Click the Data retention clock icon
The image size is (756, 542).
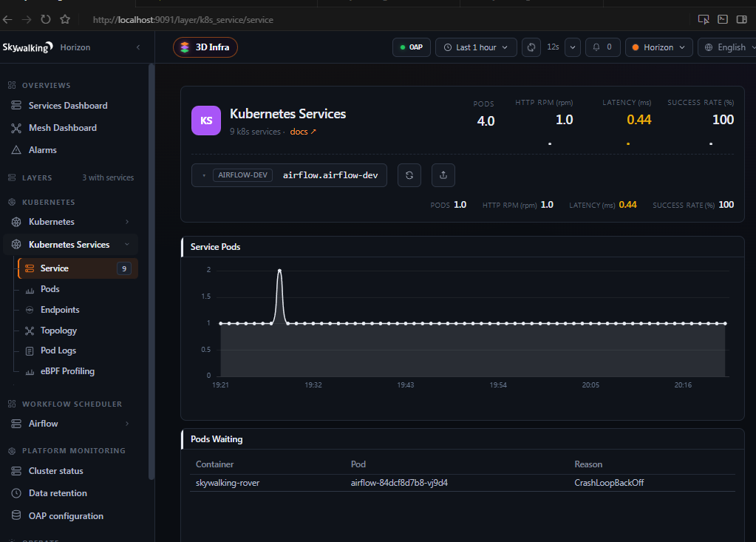click(16, 492)
